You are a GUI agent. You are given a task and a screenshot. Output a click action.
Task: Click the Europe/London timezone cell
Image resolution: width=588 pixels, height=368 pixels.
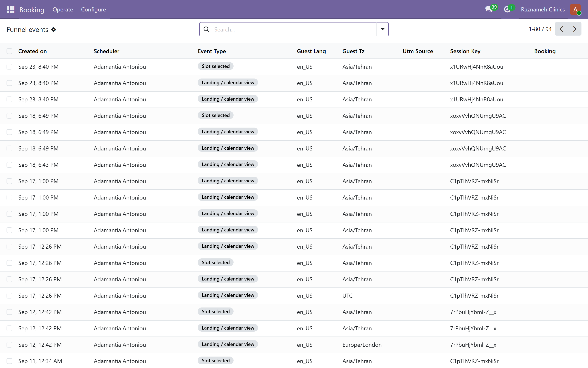[x=362, y=345]
